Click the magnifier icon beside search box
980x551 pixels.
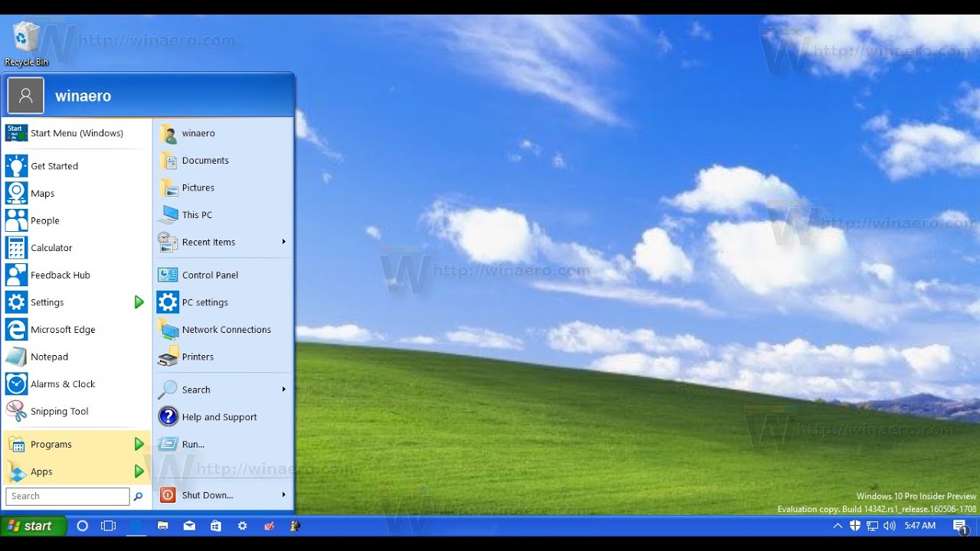click(x=139, y=497)
